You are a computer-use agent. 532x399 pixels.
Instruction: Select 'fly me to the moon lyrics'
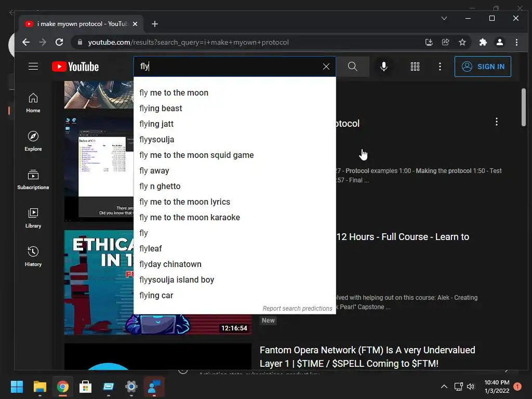[235, 202]
